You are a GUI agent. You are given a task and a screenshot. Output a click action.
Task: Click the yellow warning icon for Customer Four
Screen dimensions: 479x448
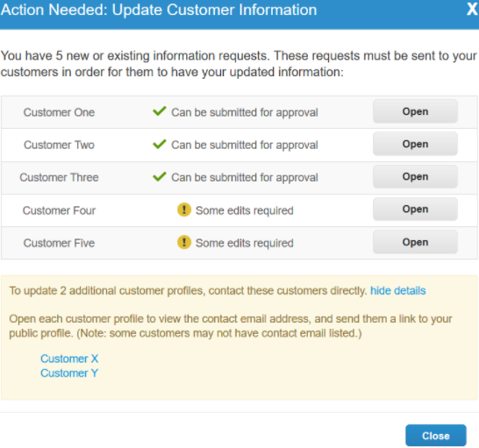click(184, 210)
